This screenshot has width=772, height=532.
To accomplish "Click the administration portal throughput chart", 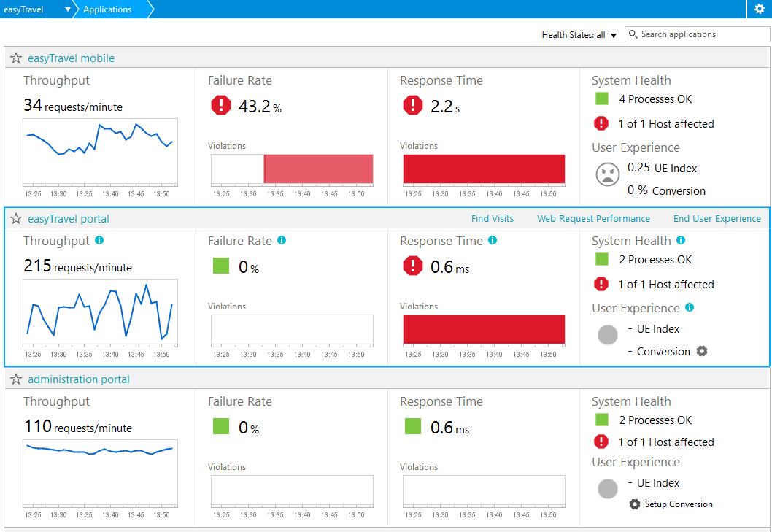I will point(101,473).
